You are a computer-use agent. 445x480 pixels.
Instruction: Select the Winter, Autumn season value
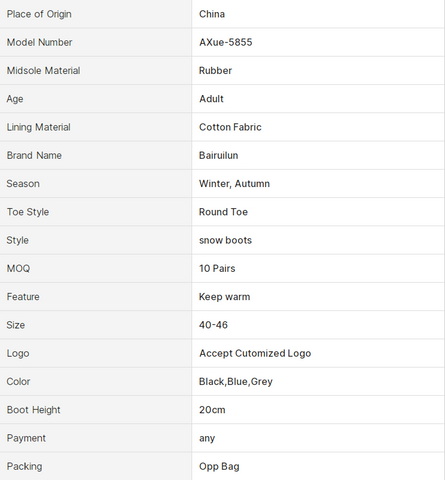tap(234, 184)
